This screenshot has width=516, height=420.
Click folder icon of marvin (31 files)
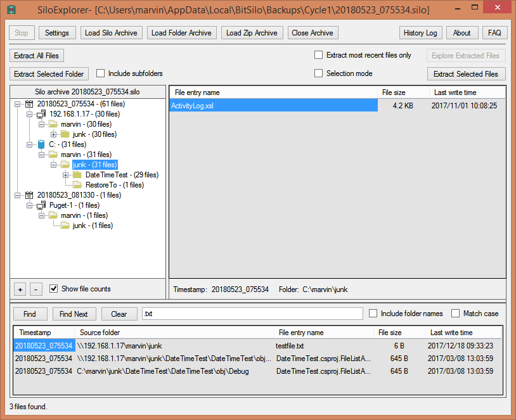point(53,155)
